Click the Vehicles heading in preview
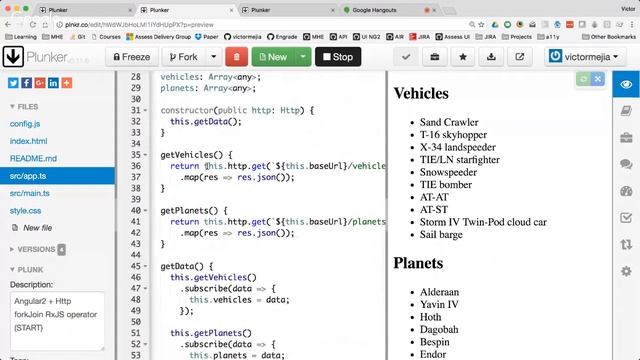640x360 pixels. tap(421, 93)
